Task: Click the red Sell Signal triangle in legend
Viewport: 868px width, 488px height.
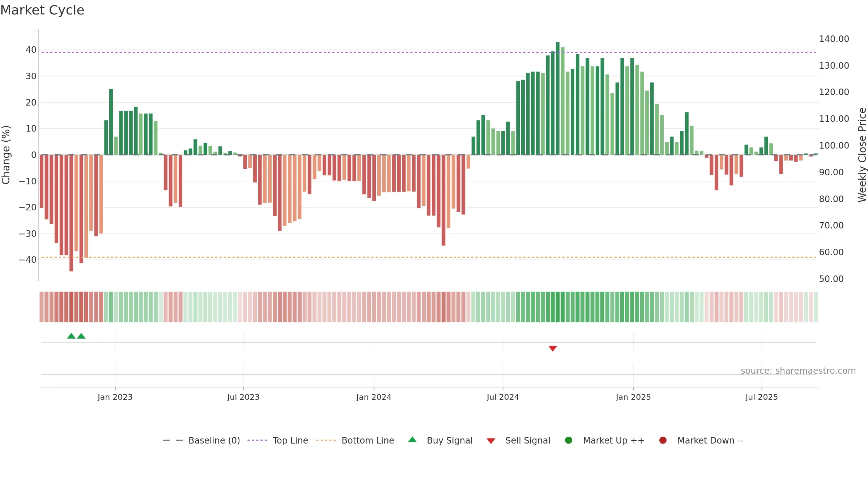Action: 491,441
